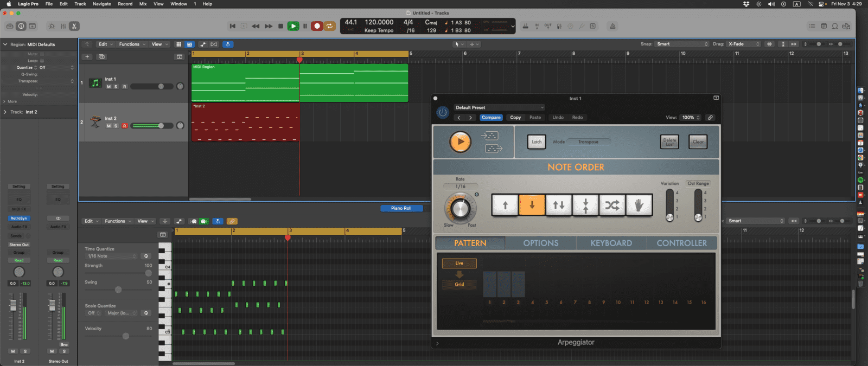Image resolution: width=868 pixels, height=366 pixels.
Task: Select the Random shuffle note order button
Action: [x=612, y=205]
